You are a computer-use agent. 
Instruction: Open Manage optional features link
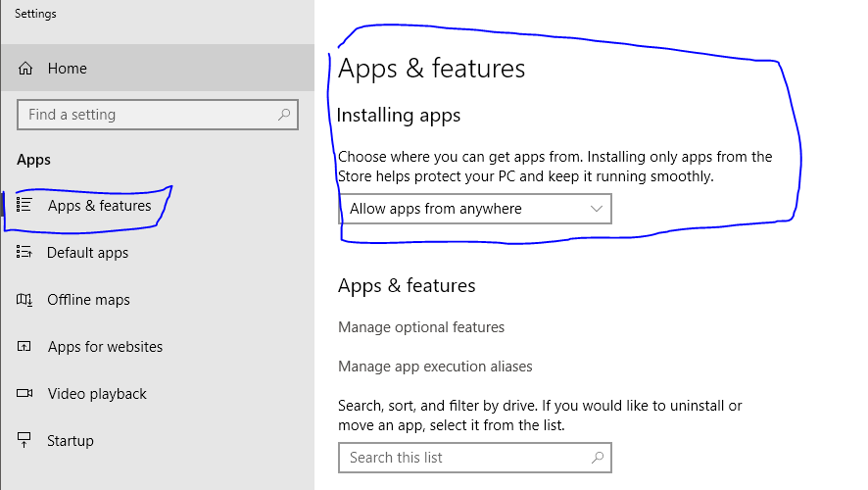tap(421, 327)
